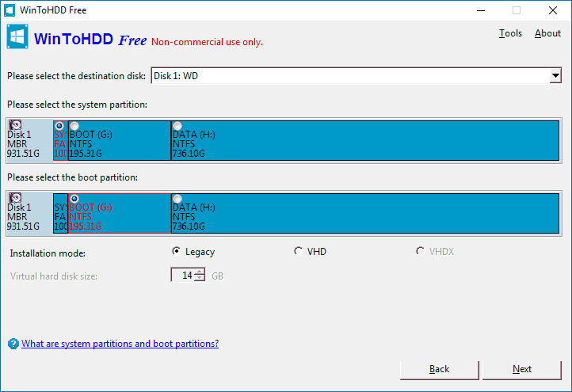The height and width of the screenshot is (392, 572).
Task: Click Disk 1 icon in system partition panel
Action: pyautogui.click(x=15, y=125)
